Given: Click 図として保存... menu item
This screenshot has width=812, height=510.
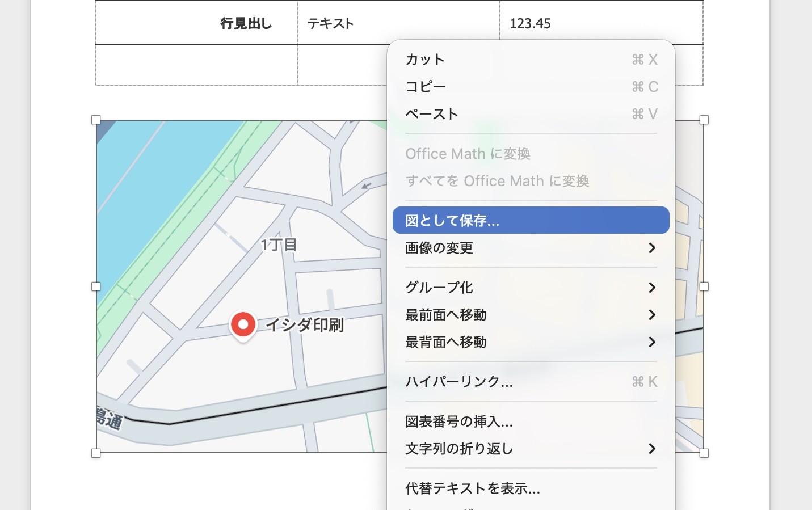Looking at the screenshot, I should pyautogui.click(x=531, y=220).
